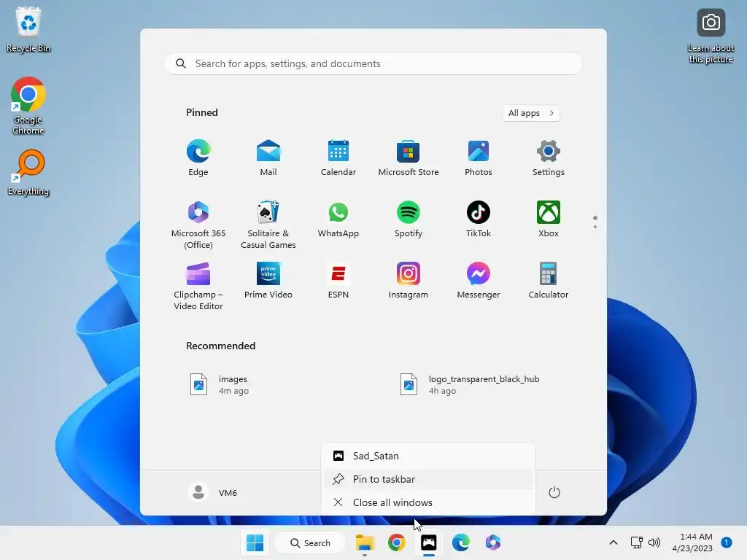Open the ESPN app
Image resolution: width=747 pixels, height=560 pixels.
click(x=338, y=281)
